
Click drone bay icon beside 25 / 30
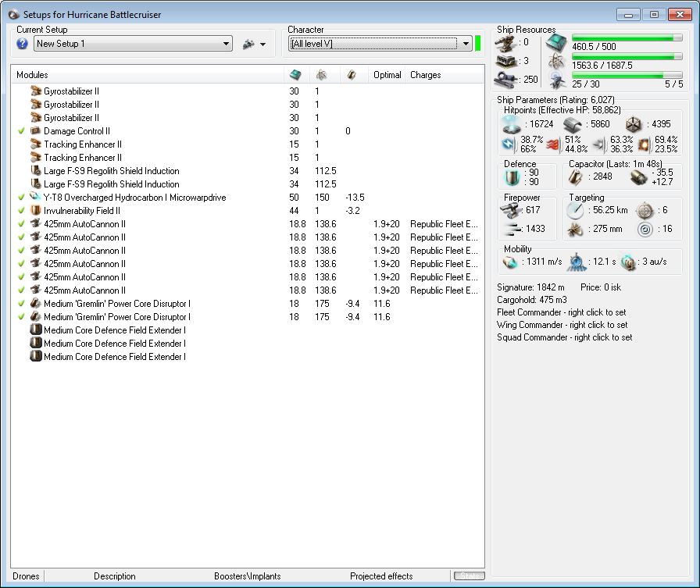pos(557,80)
